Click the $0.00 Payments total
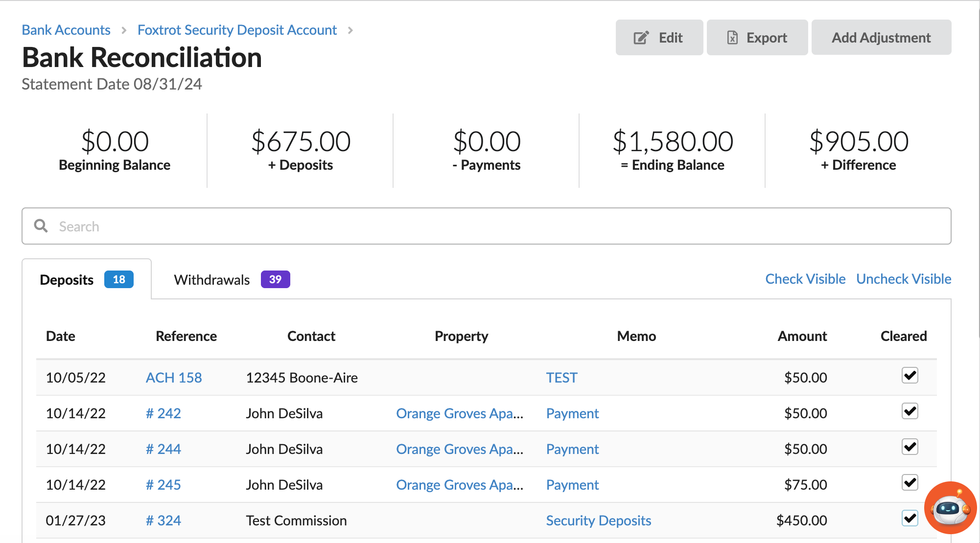This screenshot has height=543, width=980. click(487, 141)
